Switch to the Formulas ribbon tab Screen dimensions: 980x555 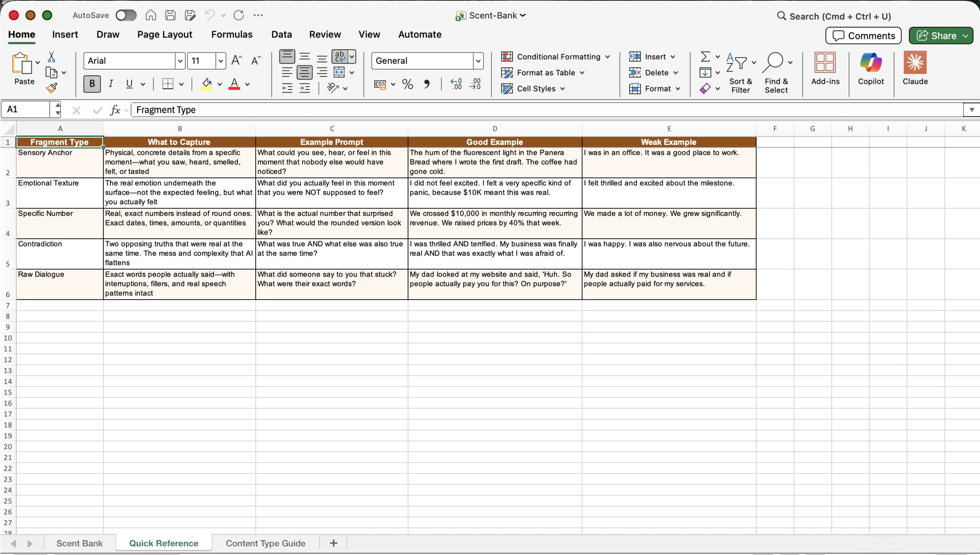point(232,34)
